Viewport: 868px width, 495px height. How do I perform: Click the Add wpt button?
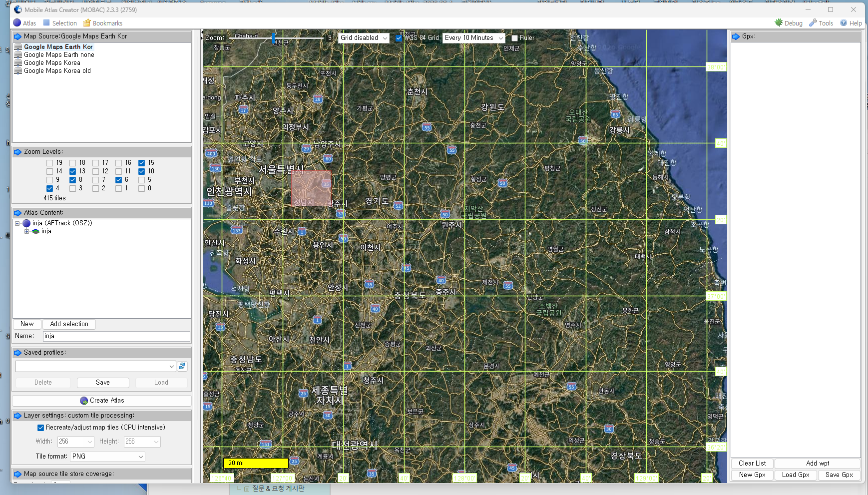[818, 464]
